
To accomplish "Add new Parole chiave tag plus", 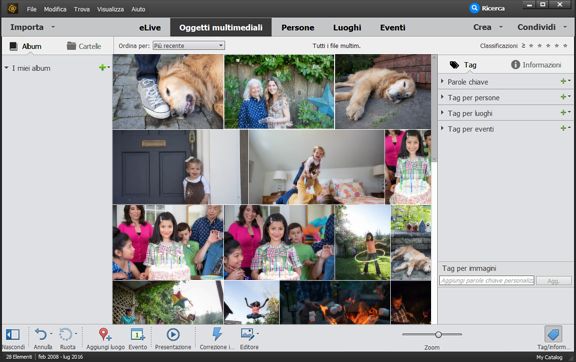I will (564, 82).
